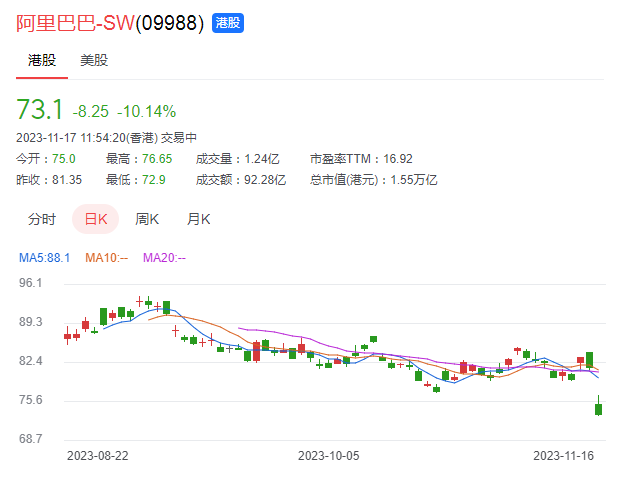Click the 成交量 value 1.24亿
621x481 pixels.
(262, 159)
